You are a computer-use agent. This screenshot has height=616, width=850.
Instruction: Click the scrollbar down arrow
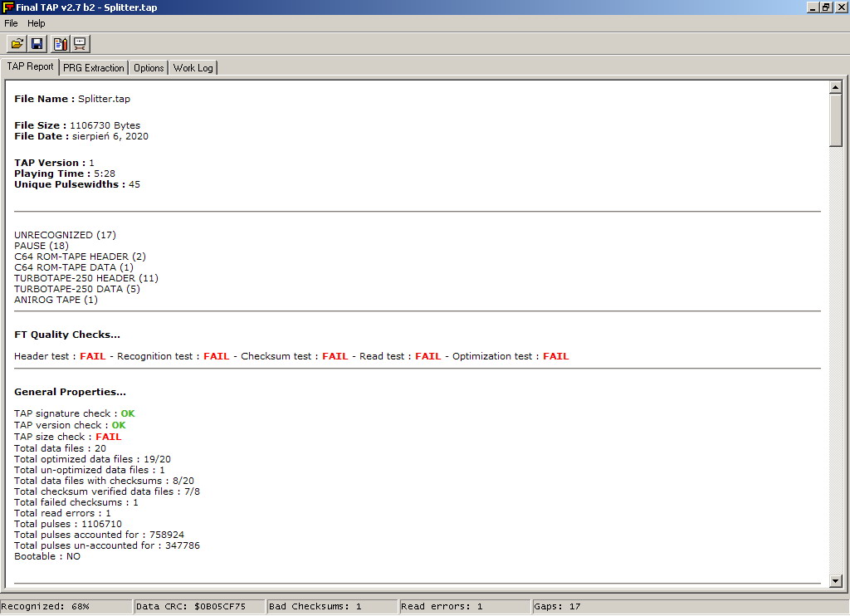pyautogui.click(x=836, y=581)
